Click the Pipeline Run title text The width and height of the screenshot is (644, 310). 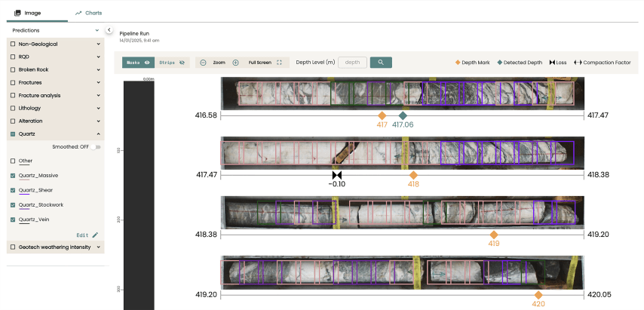point(134,33)
